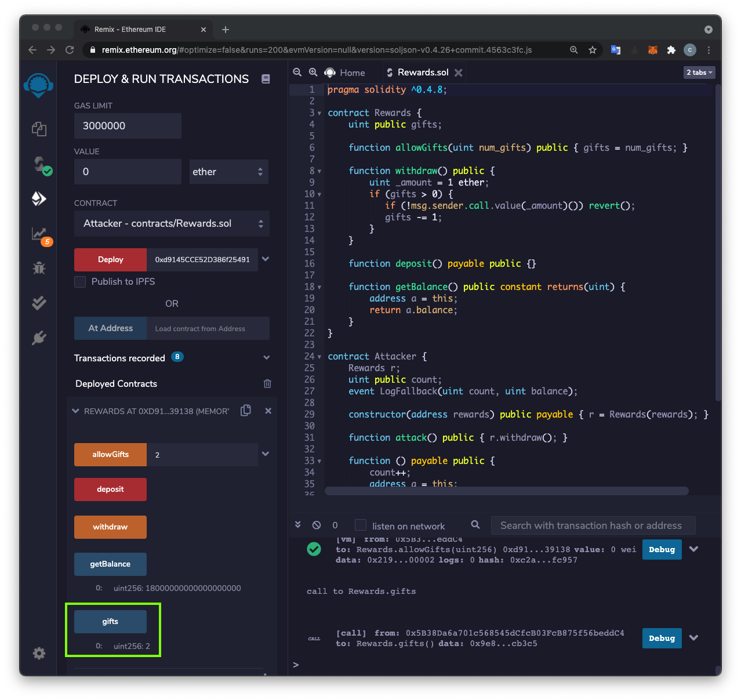
Task: Collapse the deployed Rewards contract instance
Action: [75, 411]
